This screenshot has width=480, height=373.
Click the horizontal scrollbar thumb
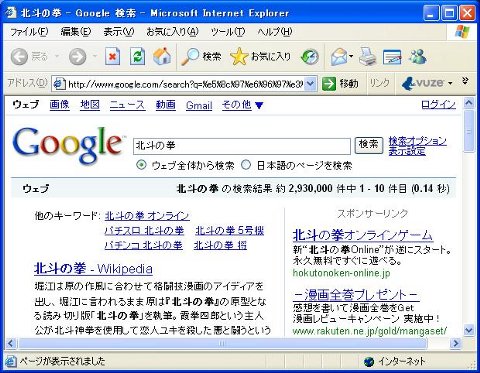pos(223,343)
